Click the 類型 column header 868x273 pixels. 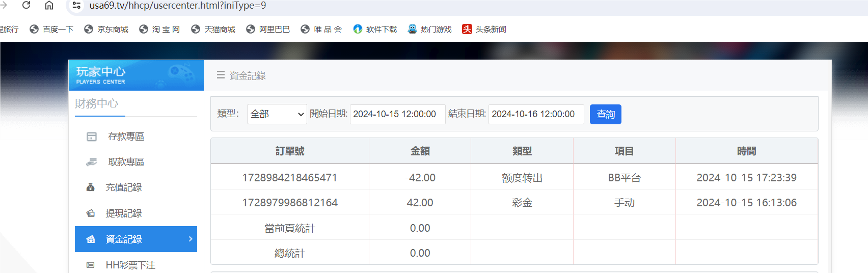point(522,151)
